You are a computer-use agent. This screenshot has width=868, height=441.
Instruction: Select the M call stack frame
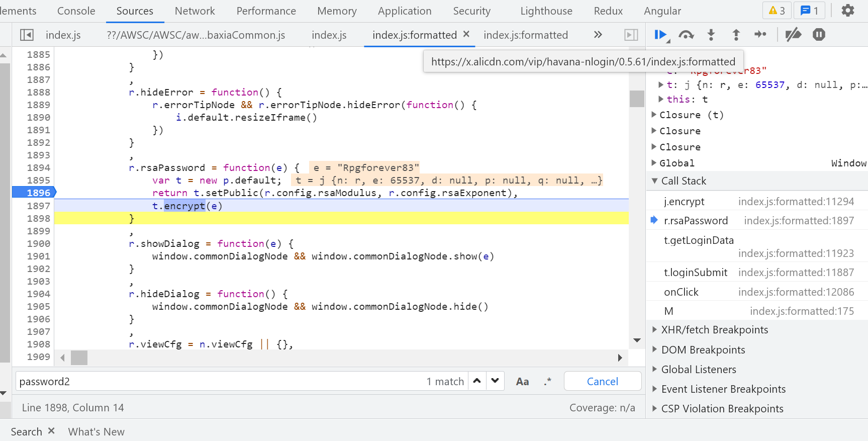[757, 311]
